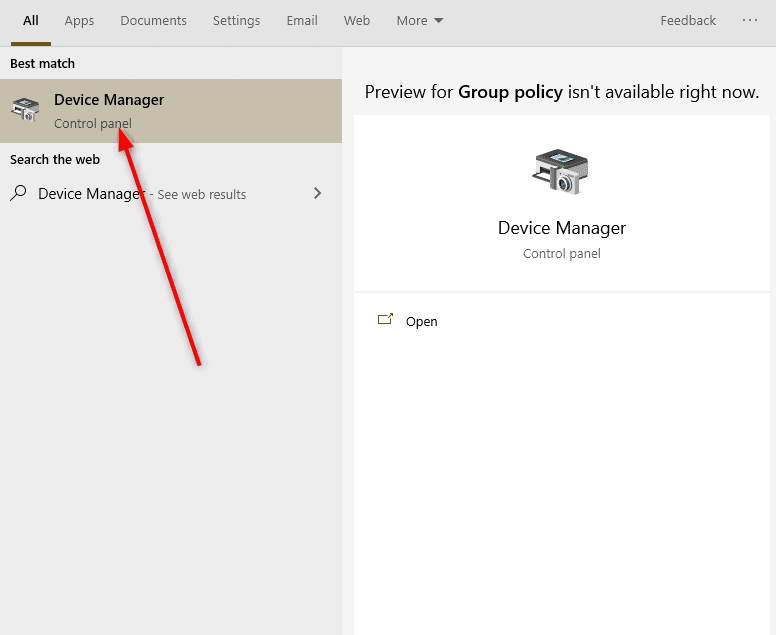The width and height of the screenshot is (776, 635).
Task: Switch to the Web tab
Action: (x=357, y=21)
